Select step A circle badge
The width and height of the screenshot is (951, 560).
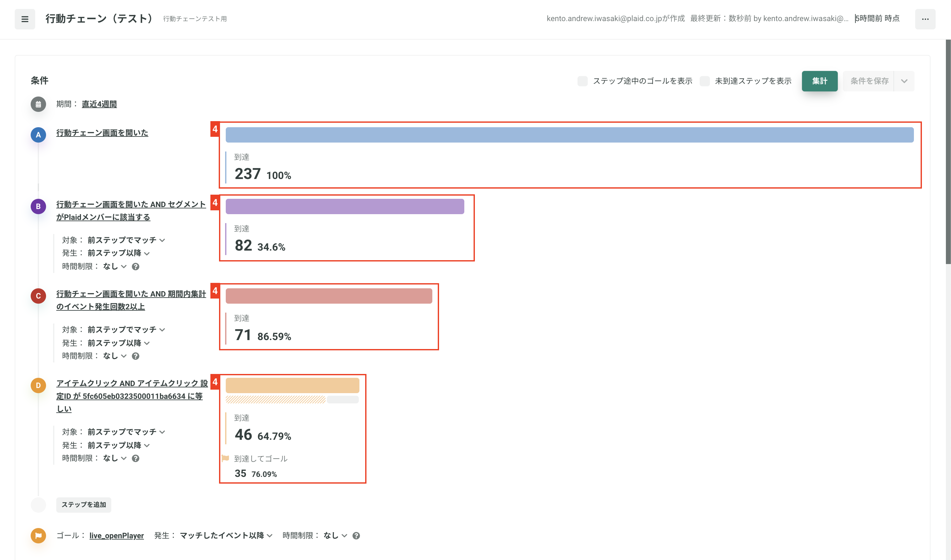38,135
